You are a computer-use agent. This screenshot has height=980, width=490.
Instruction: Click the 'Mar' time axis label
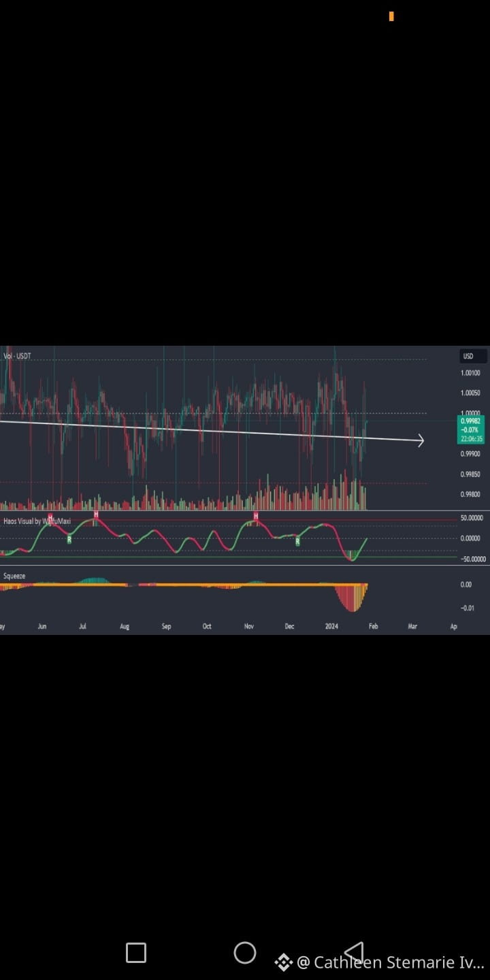pyautogui.click(x=412, y=626)
